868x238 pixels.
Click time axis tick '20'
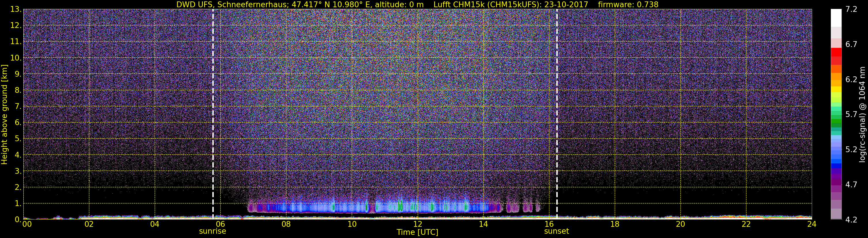(680, 224)
